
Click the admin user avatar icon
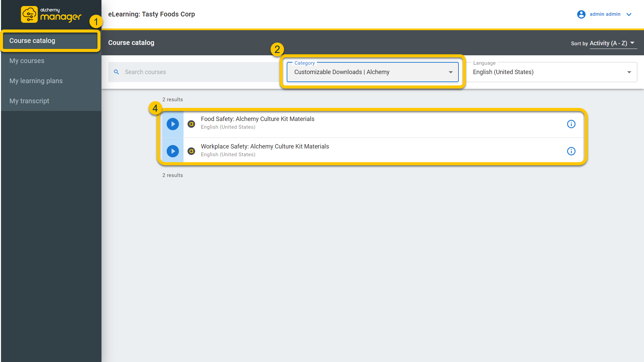click(x=581, y=14)
